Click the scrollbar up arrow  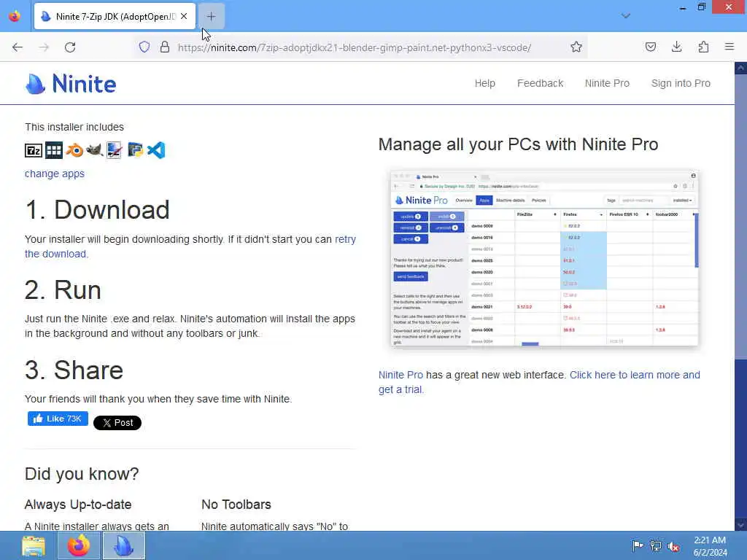coord(740,68)
